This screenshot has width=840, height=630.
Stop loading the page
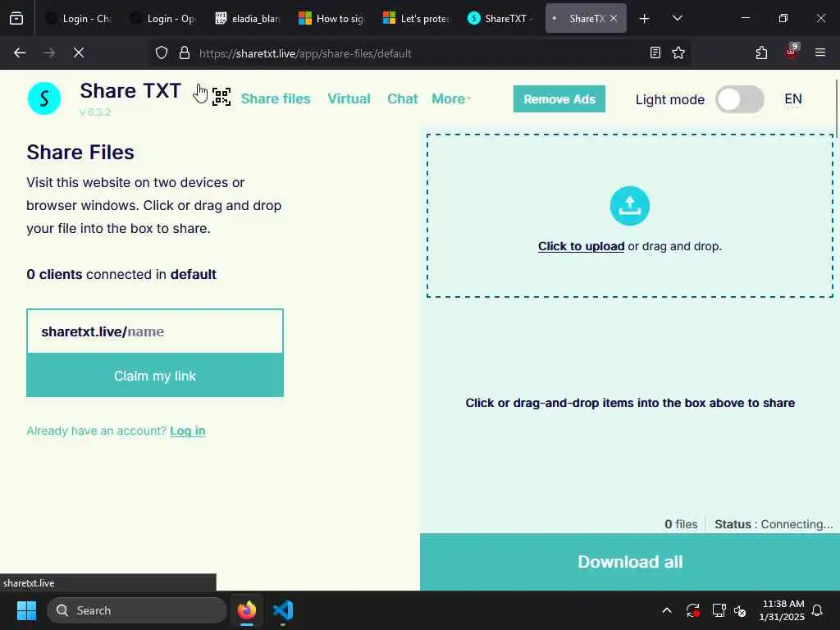(79, 52)
